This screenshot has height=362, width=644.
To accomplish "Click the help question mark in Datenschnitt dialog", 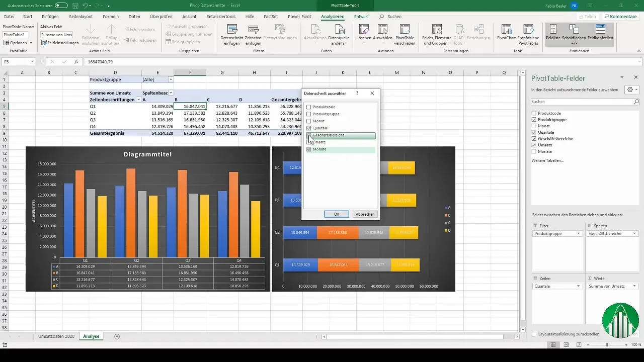I will [357, 94].
